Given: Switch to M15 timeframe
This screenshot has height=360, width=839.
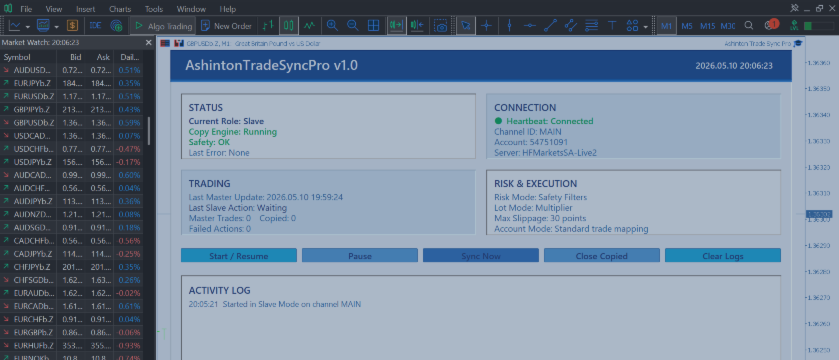Looking at the screenshot, I should [x=707, y=26].
